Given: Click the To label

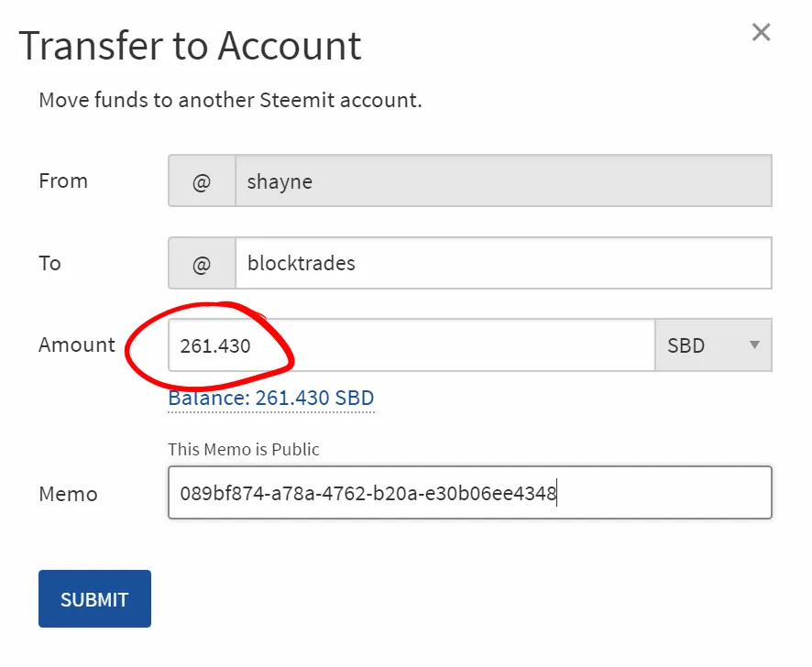Looking at the screenshot, I should point(49,264).
